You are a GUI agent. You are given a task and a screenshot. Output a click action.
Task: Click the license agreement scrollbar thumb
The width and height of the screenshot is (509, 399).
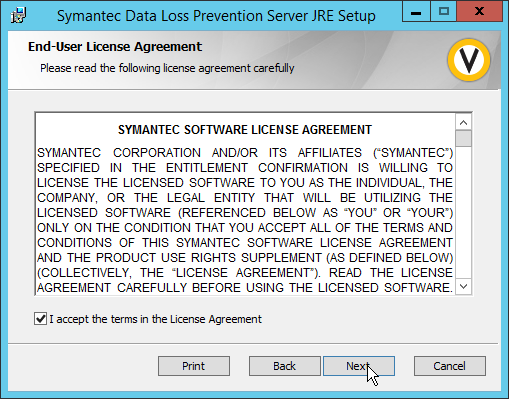[463, 138]
